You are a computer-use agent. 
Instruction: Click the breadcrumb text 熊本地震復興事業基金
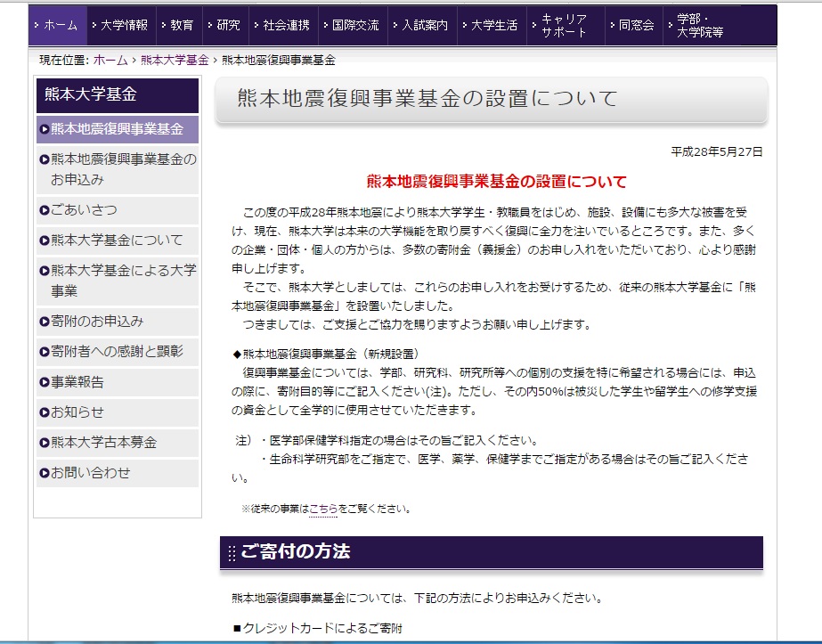(x=279, y=61)
